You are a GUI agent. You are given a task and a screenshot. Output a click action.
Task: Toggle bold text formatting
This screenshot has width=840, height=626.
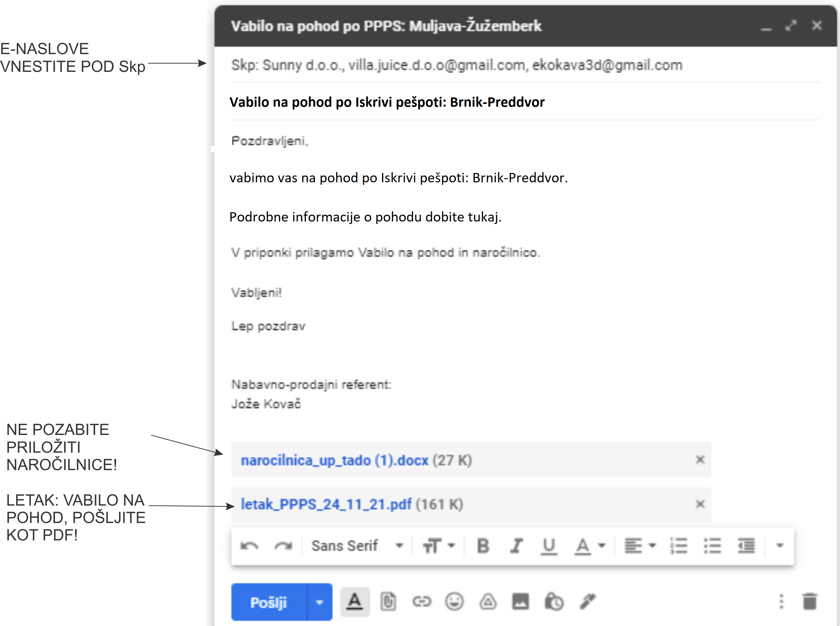[x=483, y=546]
